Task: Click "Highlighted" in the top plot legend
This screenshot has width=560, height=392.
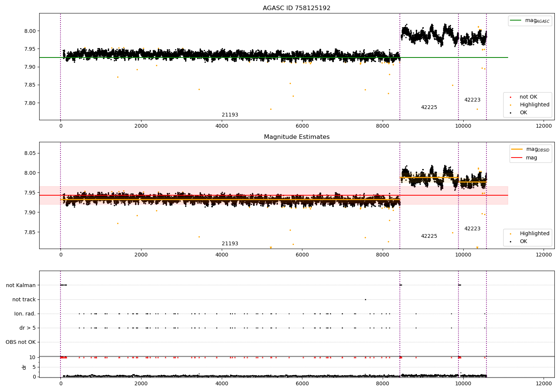Action: [x=535, y=105]
